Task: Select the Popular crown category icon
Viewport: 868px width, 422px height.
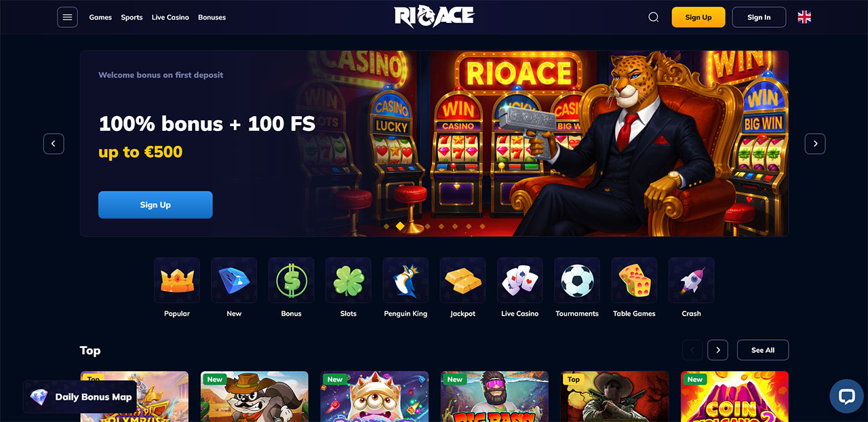Action: pos(177,280)
